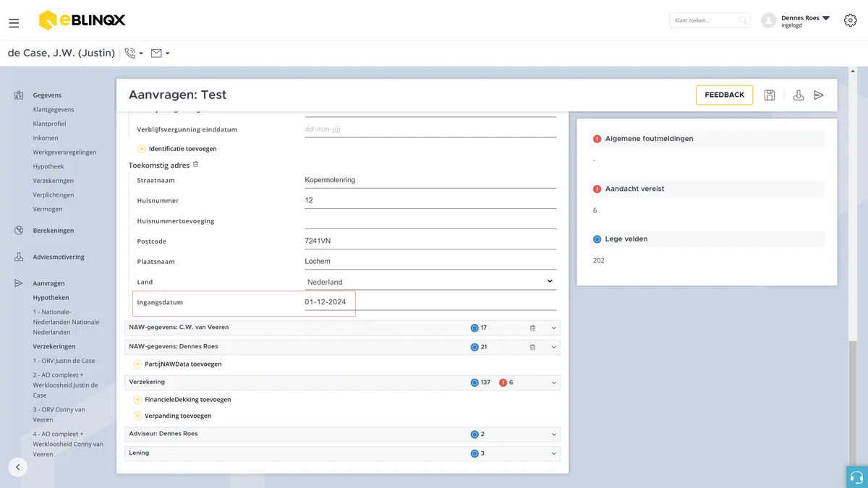Delete the Toekomstig adres section
This screenshot has height=488, width=868.
point(195,164)
